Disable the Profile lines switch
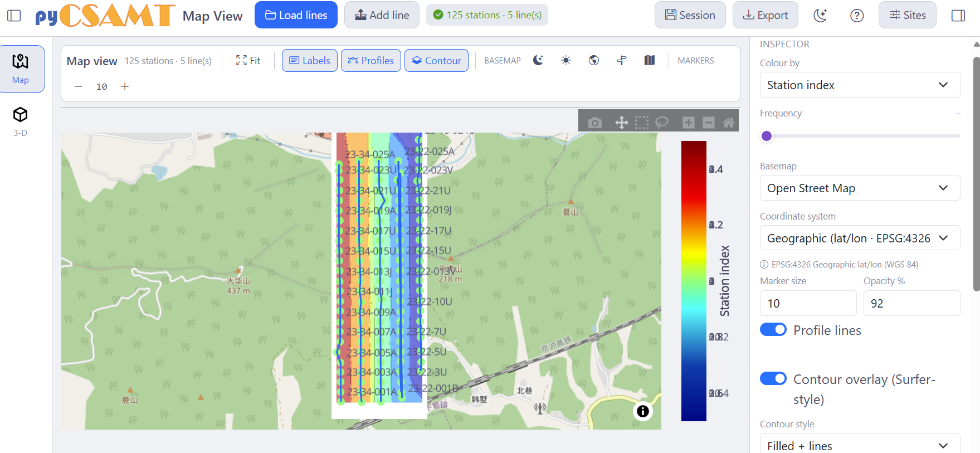The width and height of the screenshot is (980, 453). (773, 330)
